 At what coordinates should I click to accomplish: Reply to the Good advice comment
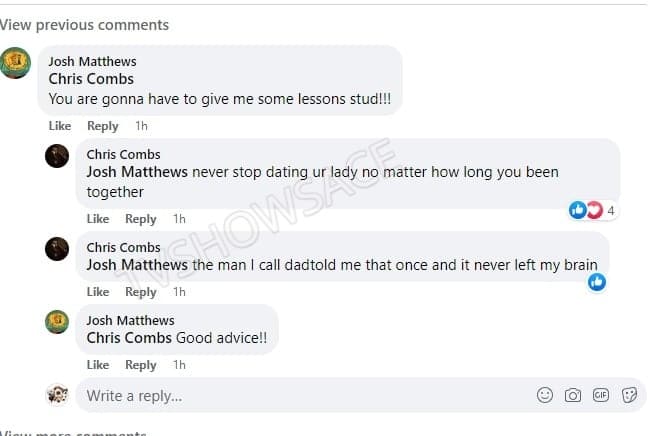click(141, 365)
